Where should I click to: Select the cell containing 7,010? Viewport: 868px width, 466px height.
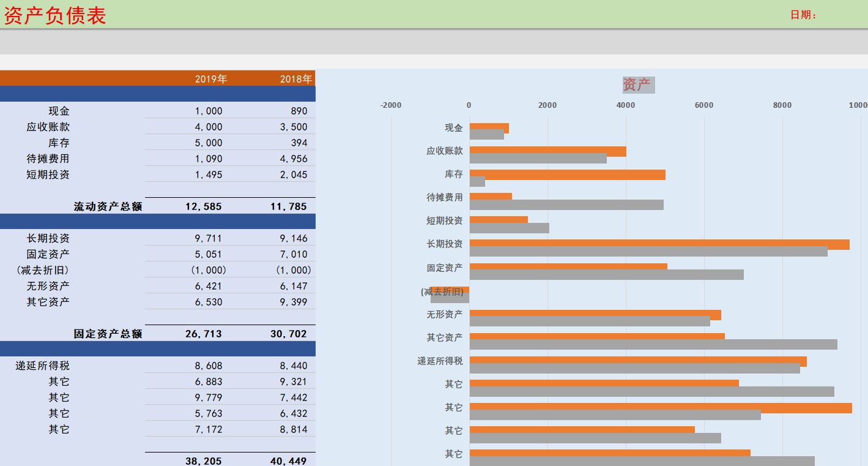(294, 254)
